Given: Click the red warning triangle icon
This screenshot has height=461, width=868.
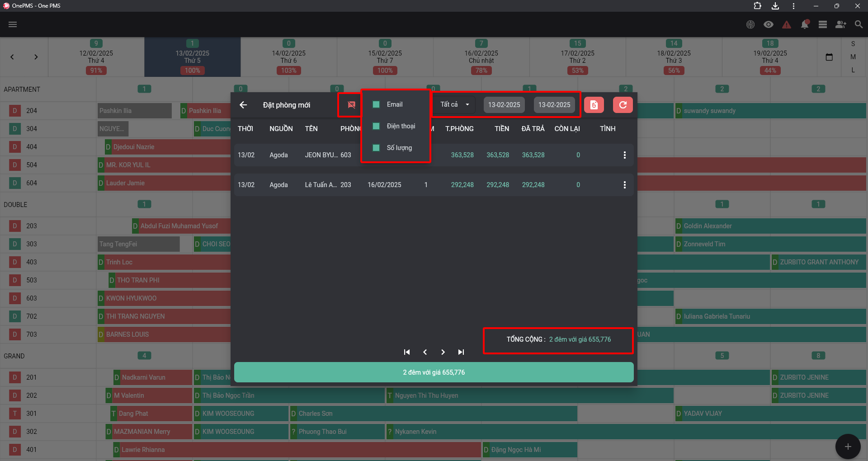Looking at the screenshot, I should (x=787, y=24).
